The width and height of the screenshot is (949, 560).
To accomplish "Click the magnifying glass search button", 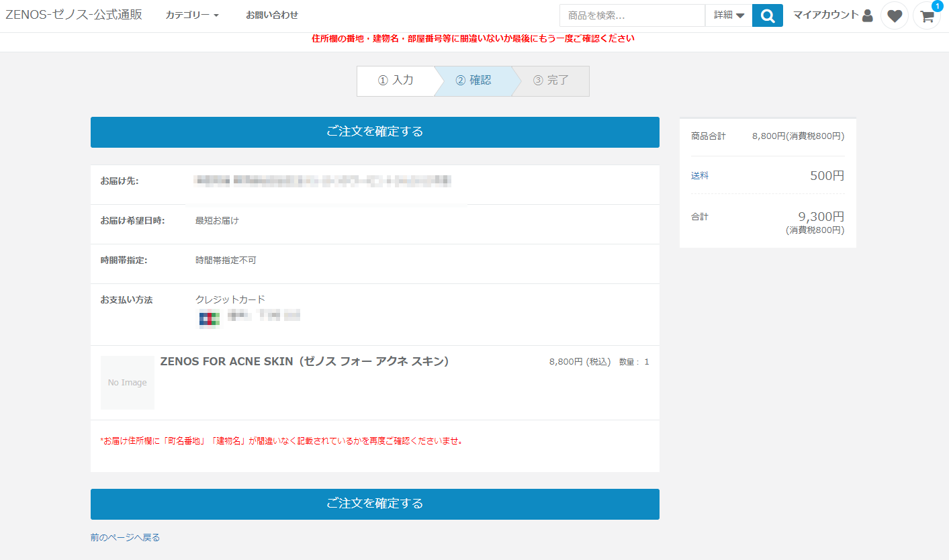I will (767, 15).
